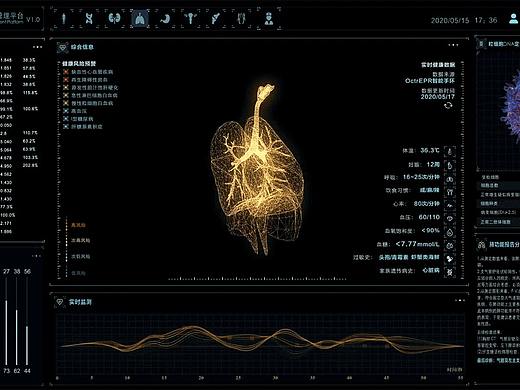This screenshot has height=390, width=520.
Task: Click the tick ruler below the lungs model
Action: click(x=259, y=278)
